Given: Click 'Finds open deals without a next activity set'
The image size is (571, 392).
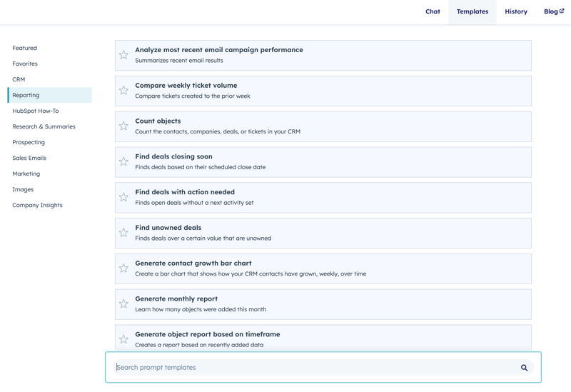Looking at the screenshot, I should pyautogui.click(x=194, y=203).
